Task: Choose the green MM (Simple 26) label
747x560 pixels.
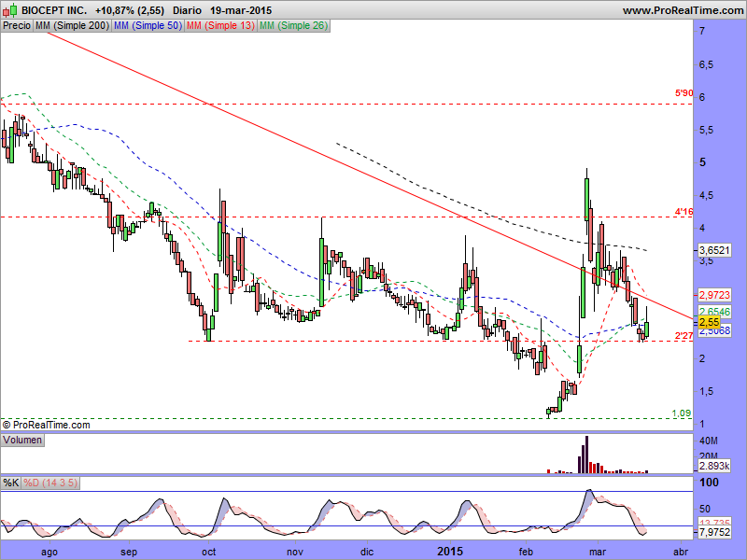Action: tap(293, 26)
